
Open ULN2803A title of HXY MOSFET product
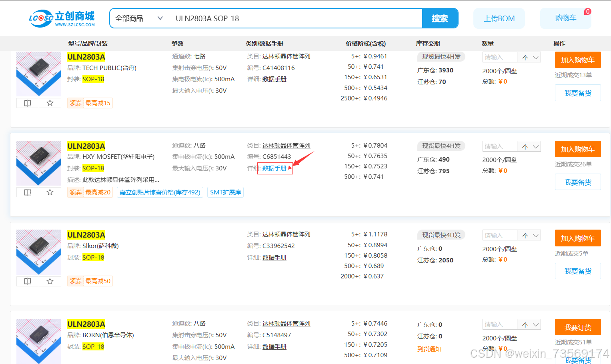tap(86, 146)
